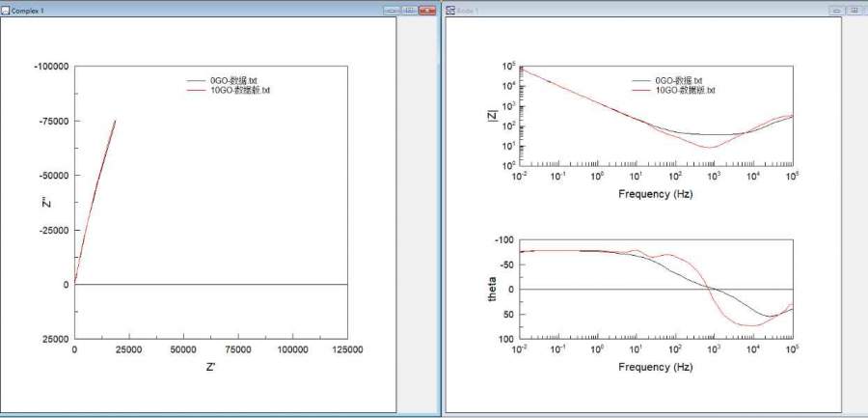Click the black legend line in Bode |Z| plot
868x418 pixels.
click(x=642, y=81)
